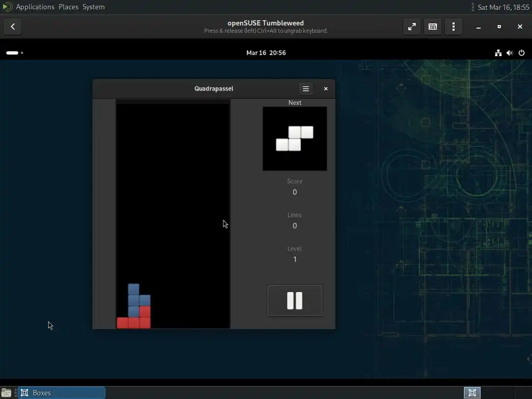The height and width of the screenshot is (399, 532).
Task: Click the openSUSE Tumbleweed title text
Action: pyautogui.click(x=265, y=23)
